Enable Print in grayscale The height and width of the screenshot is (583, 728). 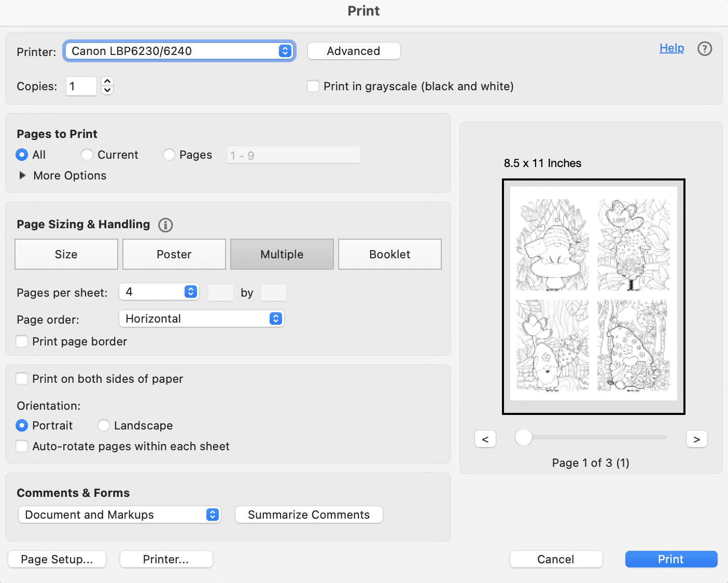[313, 86]
